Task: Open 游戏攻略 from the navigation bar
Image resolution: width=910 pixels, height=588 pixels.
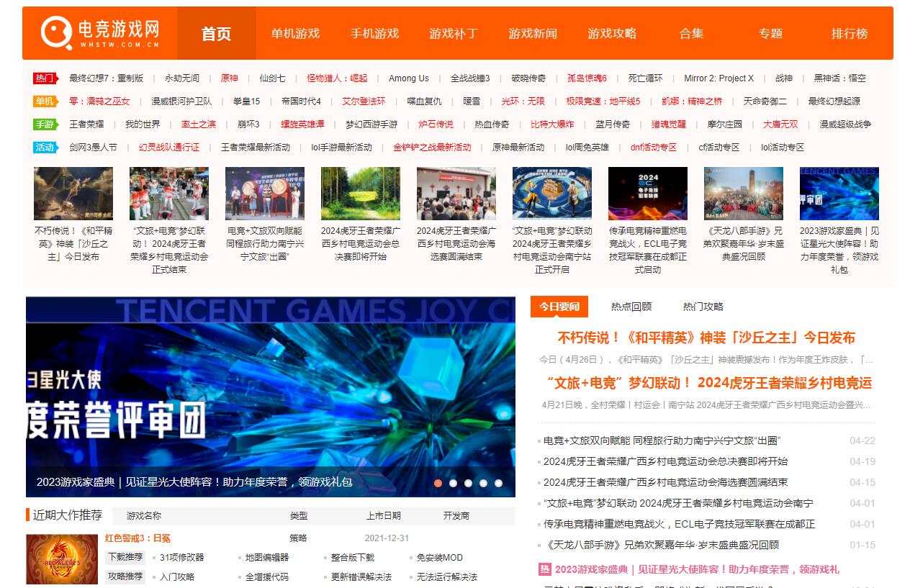Action: (x=612, y=33)
